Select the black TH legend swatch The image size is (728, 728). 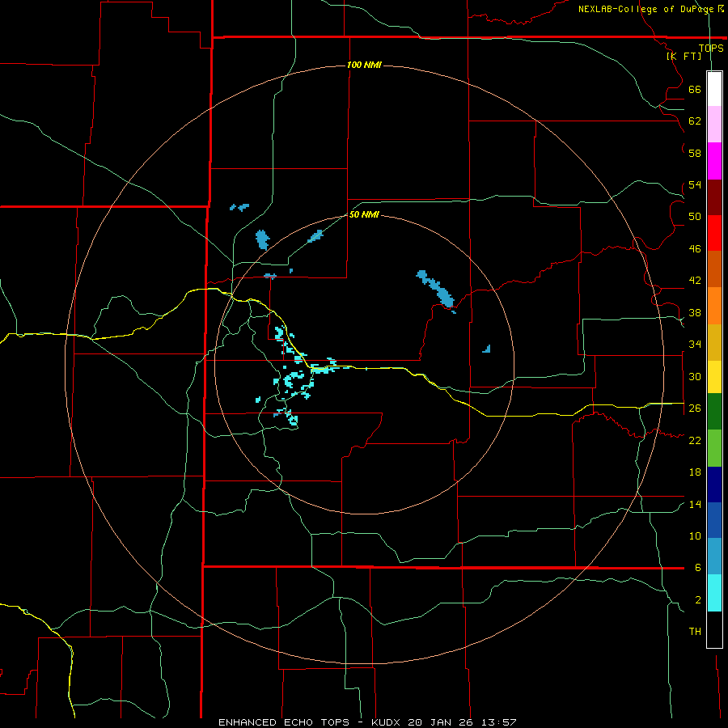714,629
